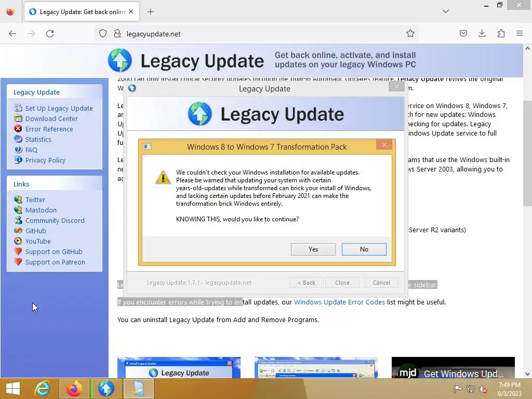The width and height of the screenshot is (532, 399).
Task: Click the Install Legacy Update screenshot thumbnail
Action: point(179,367)
